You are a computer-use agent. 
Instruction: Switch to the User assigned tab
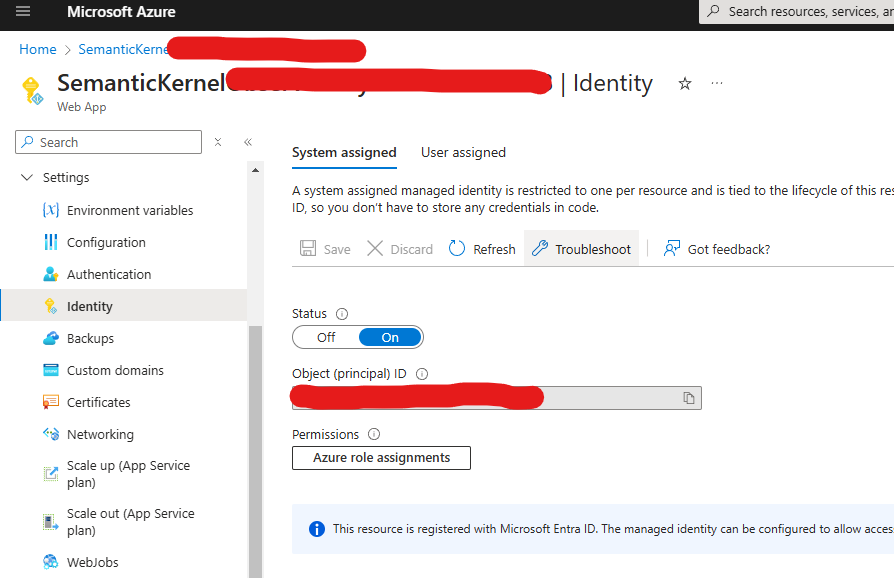[463, 153]
